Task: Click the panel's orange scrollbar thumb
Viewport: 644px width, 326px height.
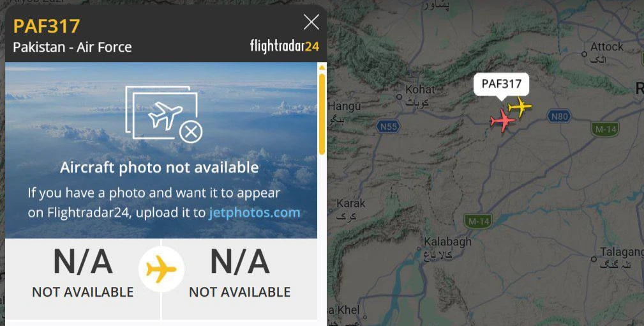Action: (322, 114)
